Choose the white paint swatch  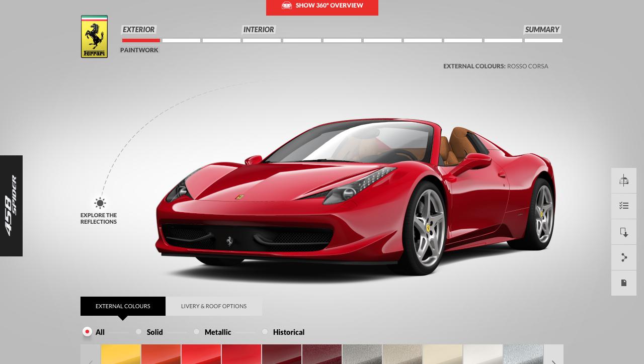pyautogui.click(x=483, y=354)
